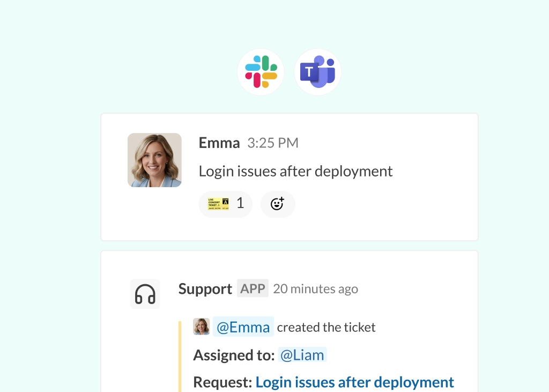Click Emma's small avatar beside the mention

(x=202, y=327)
